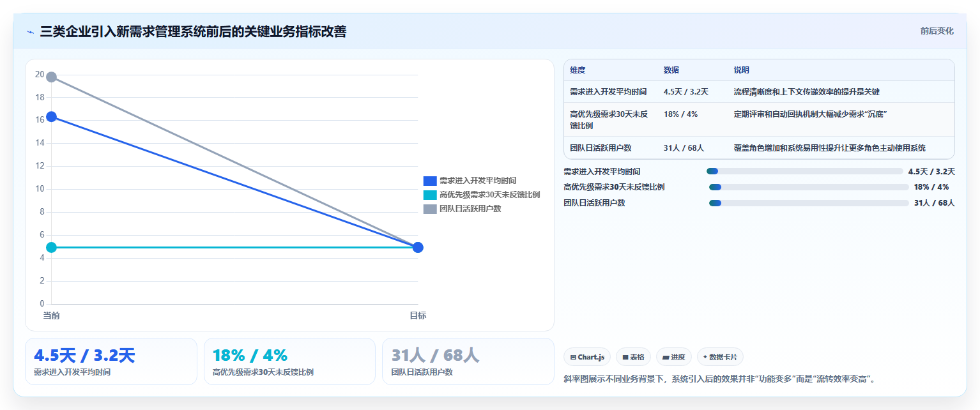Click the 前后变化 label in header
Screen dimensions: 980x410
(937, 31)
